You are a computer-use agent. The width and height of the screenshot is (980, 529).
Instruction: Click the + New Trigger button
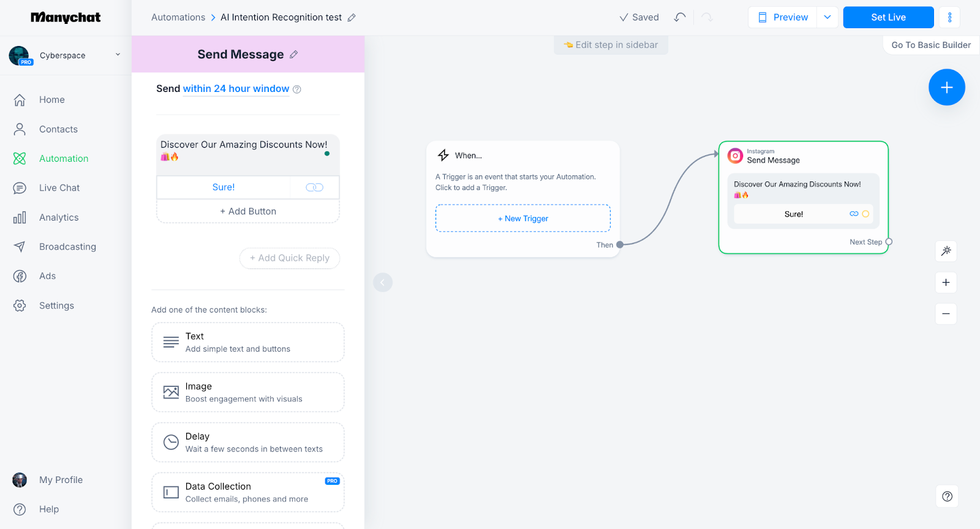[x=523, y=219]
